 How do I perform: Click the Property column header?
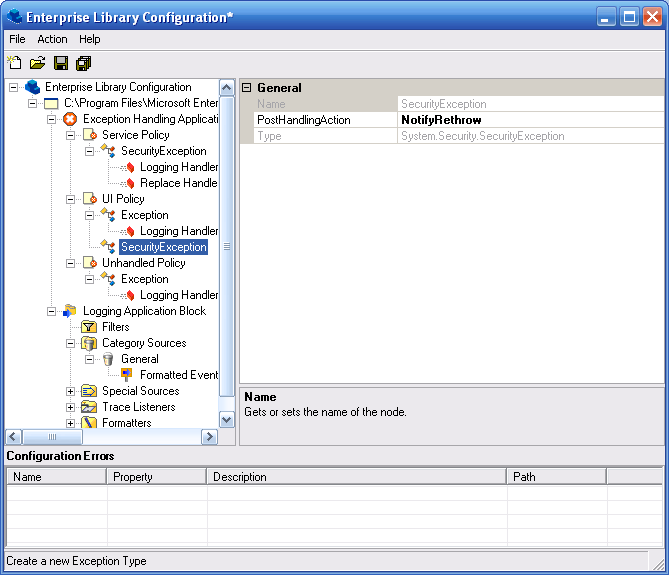pos(157,476)
